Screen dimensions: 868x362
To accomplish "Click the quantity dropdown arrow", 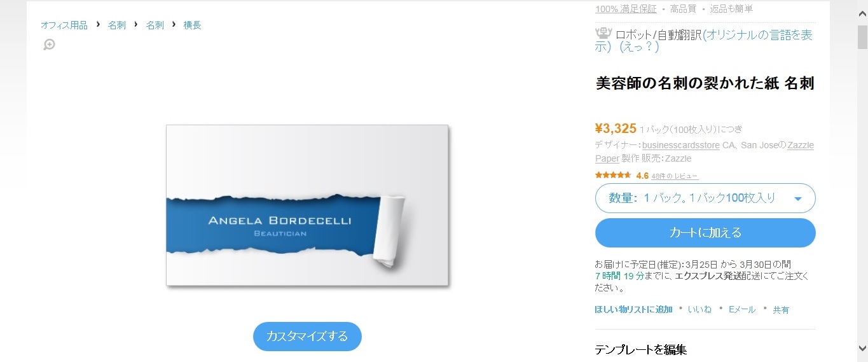I will coord(798,199).
